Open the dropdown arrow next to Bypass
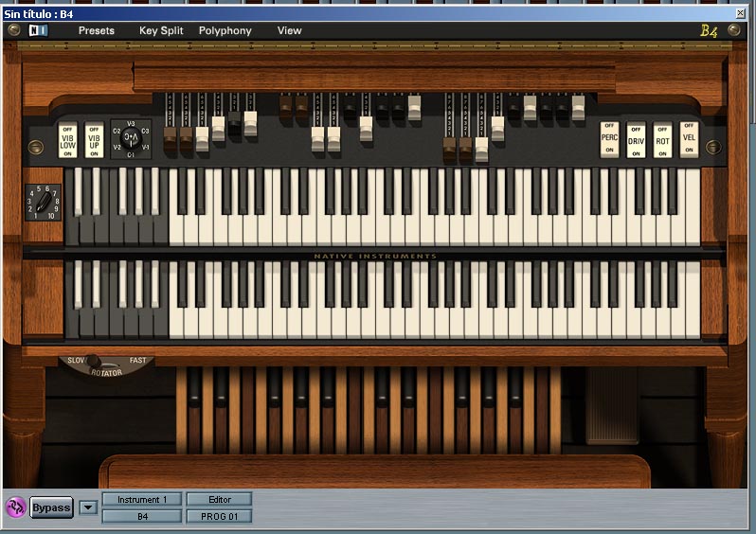 (x=88, y=507)
